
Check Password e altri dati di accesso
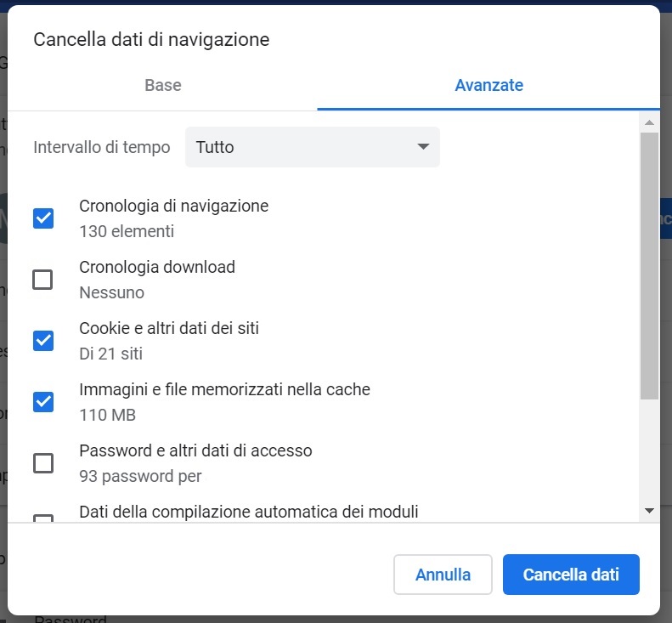pyautogui.click(x=43, y=463)
